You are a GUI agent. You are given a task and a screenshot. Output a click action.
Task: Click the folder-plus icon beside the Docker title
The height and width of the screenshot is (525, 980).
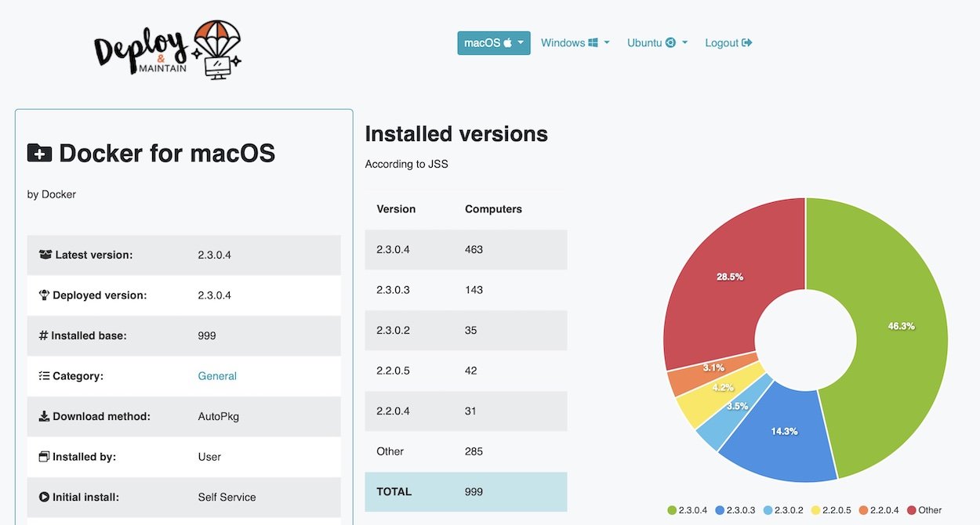[39, 153]
